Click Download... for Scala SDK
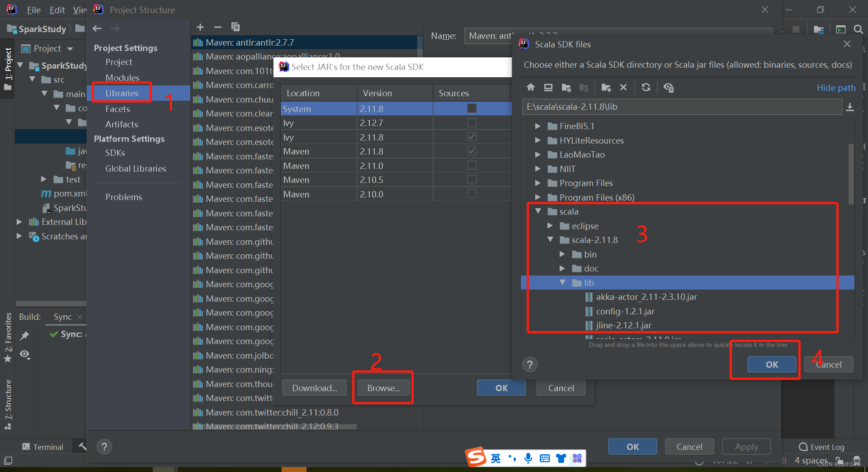868x472 pixels. tap(315, 388)
